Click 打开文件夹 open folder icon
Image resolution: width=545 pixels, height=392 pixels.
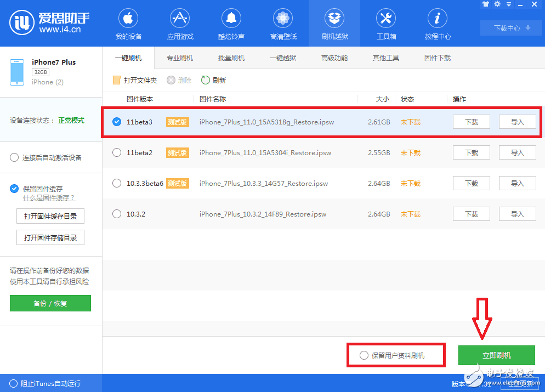pos(117,80)
